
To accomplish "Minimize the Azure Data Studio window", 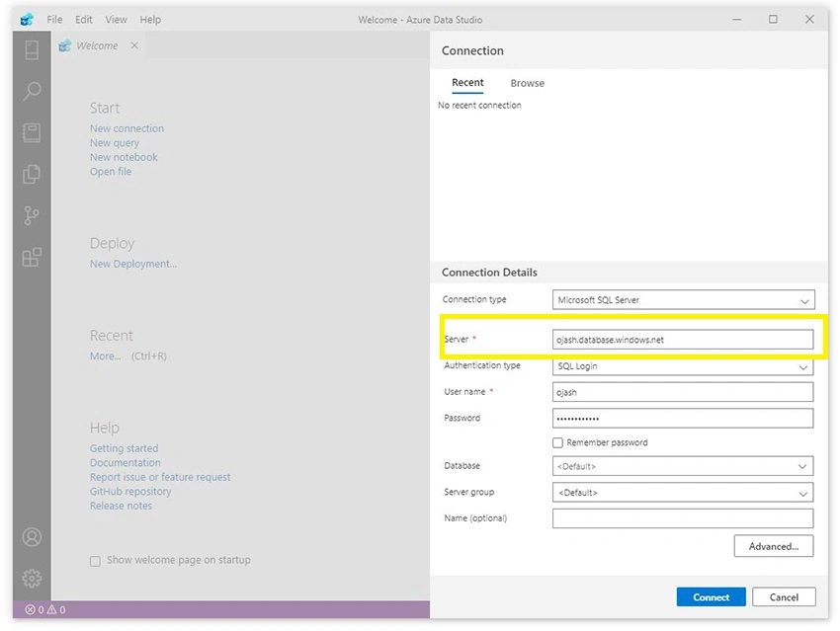I will tap(737, 20).
